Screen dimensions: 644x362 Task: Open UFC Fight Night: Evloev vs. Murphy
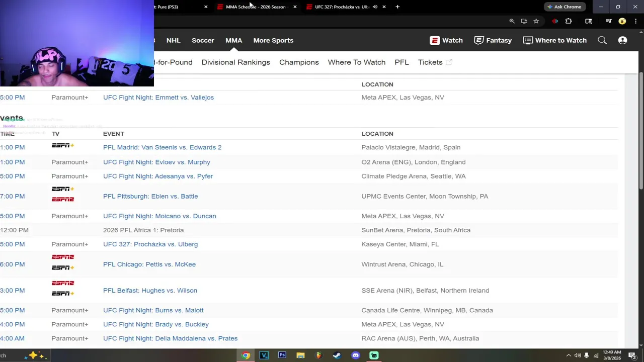pos(156,162)
